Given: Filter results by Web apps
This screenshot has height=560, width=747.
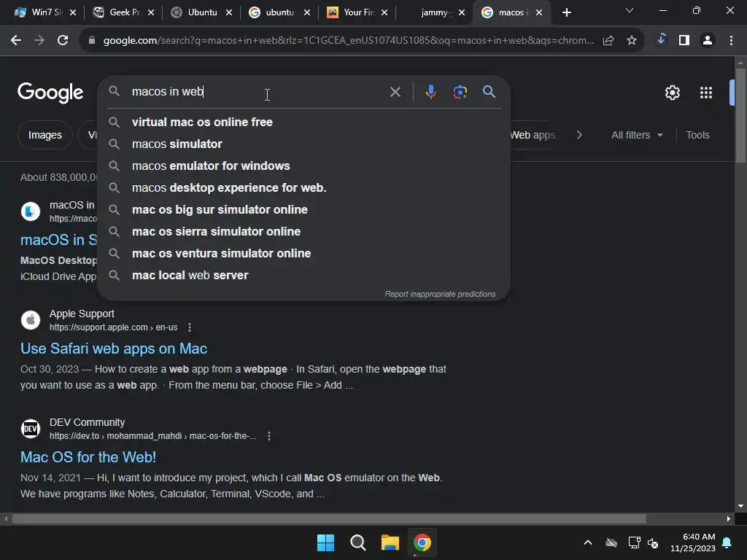Looking at the screenshot, I should tap(533, 135).
